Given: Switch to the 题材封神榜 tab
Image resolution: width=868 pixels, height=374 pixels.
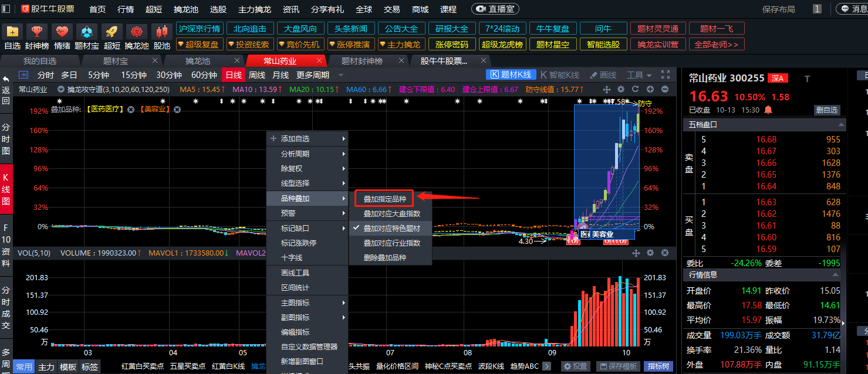Looking at the screenshot, I should coord(362,60).
